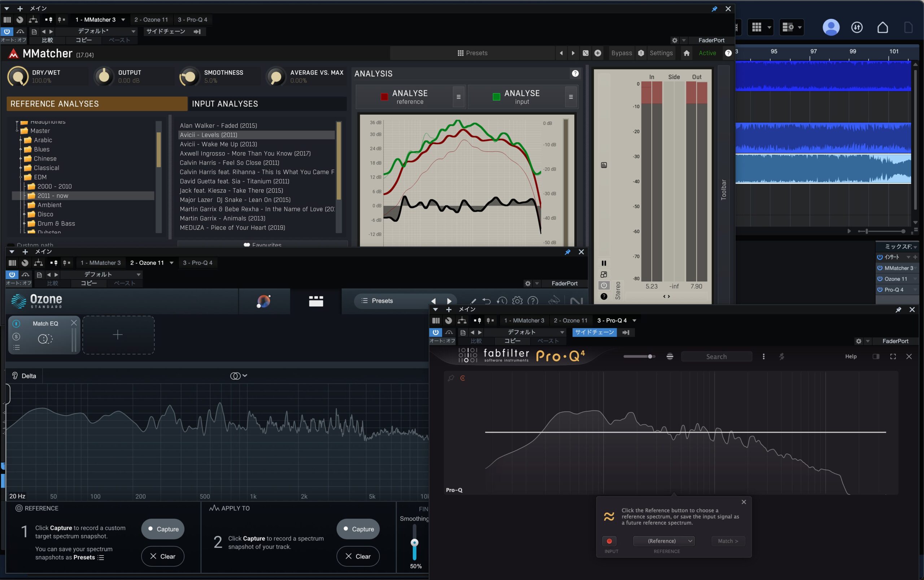Open Ozone module view icon
The image size is (924, 580).
[316, 301]
